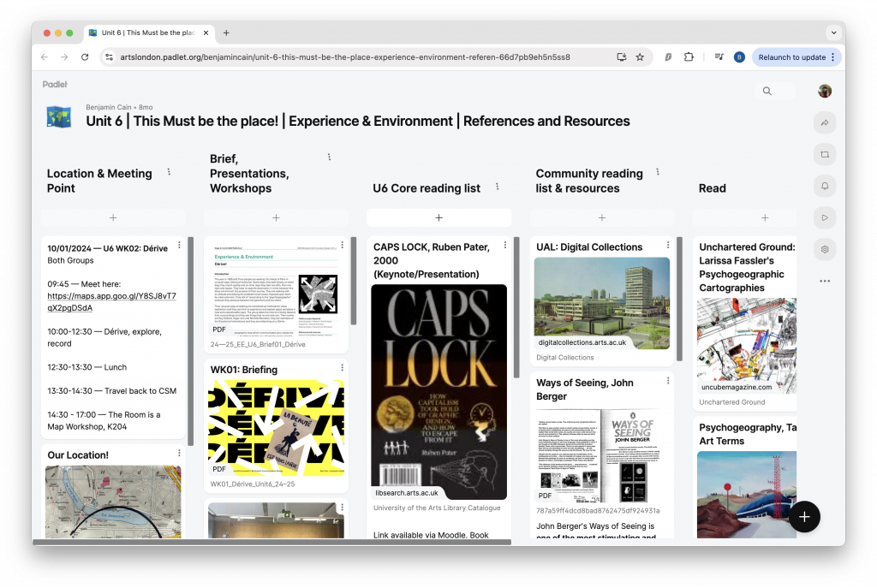Screen dimensions: 877x588
Task: Open the sidebar three-dot more menu
Action: 825,281
